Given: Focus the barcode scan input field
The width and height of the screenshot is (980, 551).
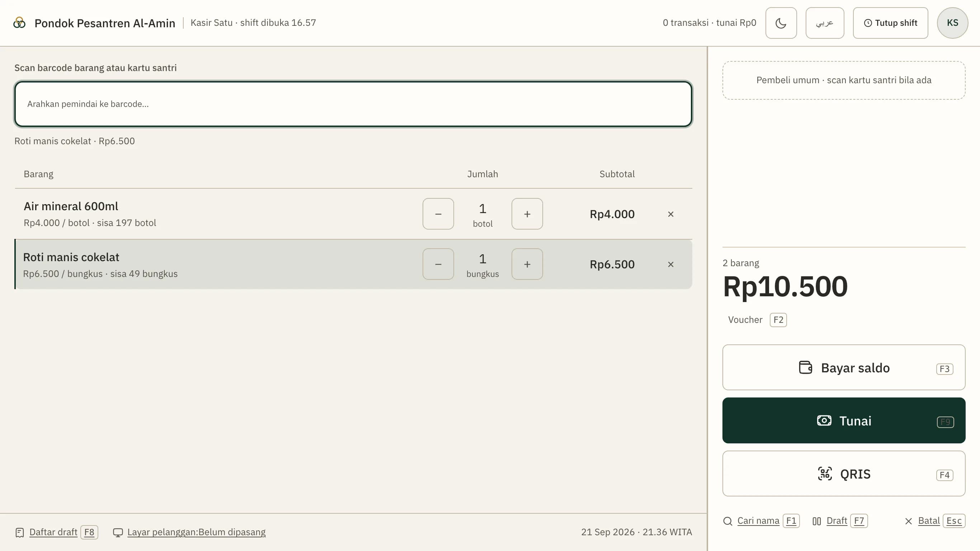Looking at the screenshot, I should click(353, 104).
